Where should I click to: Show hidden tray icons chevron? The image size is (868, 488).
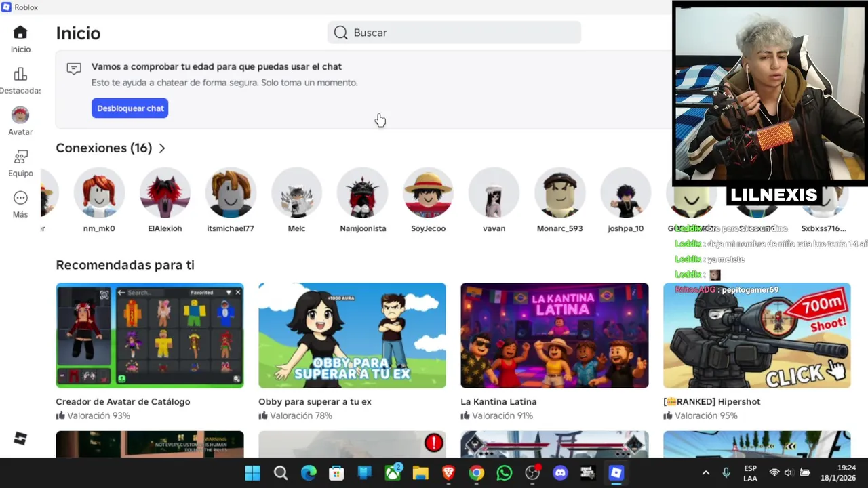pos(706,473)
